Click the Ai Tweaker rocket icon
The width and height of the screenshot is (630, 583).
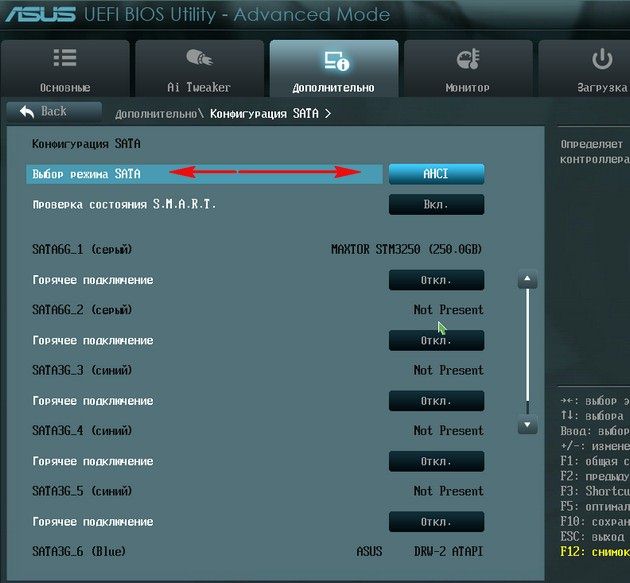199,57
